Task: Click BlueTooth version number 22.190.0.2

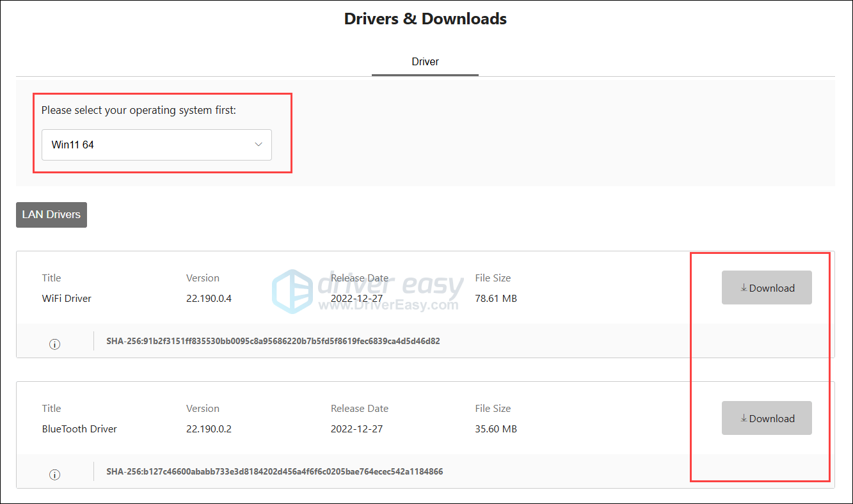Action: (209, 429)
